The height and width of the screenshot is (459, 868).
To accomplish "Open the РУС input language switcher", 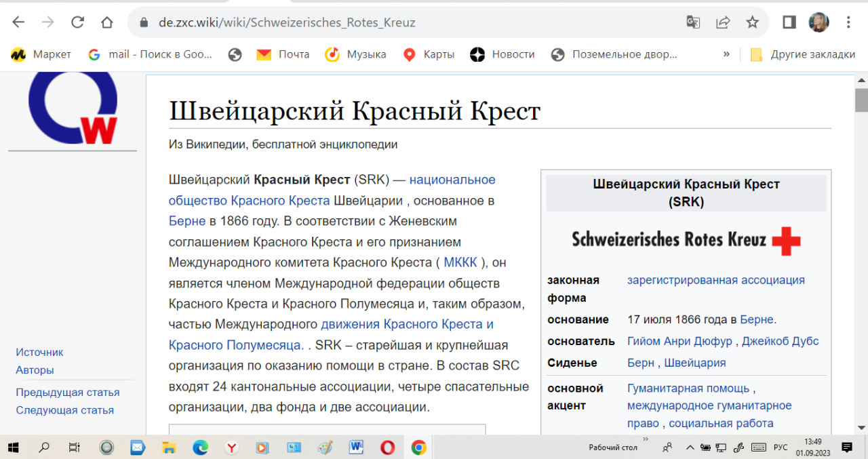I will 781,447.
